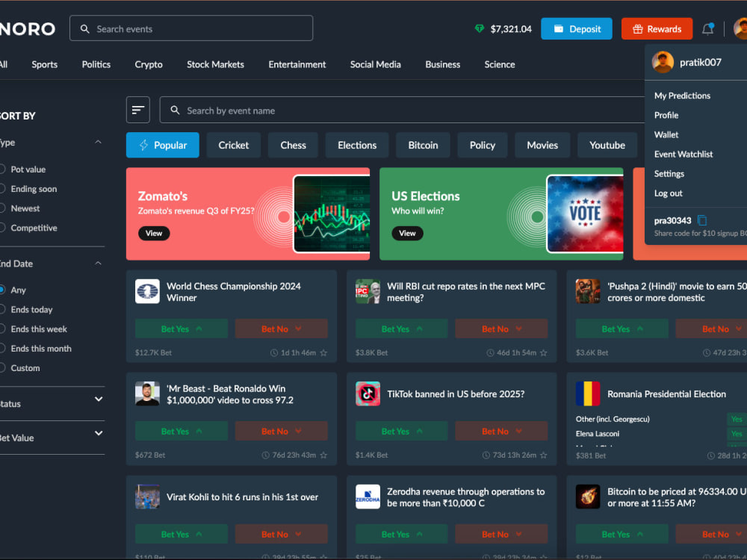Viewport: 747px width, 560px height.
Task: Open the filter toggle icon beside search
Action: (138, 110)
